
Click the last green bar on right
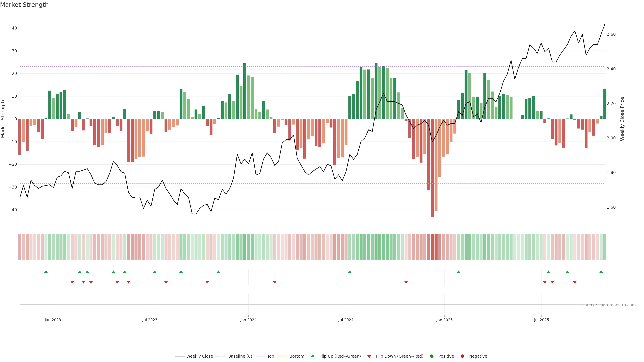(605, 104)
